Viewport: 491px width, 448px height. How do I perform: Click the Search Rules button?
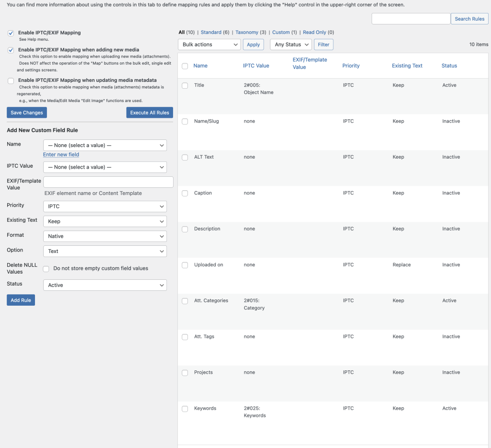pos(469,19)
